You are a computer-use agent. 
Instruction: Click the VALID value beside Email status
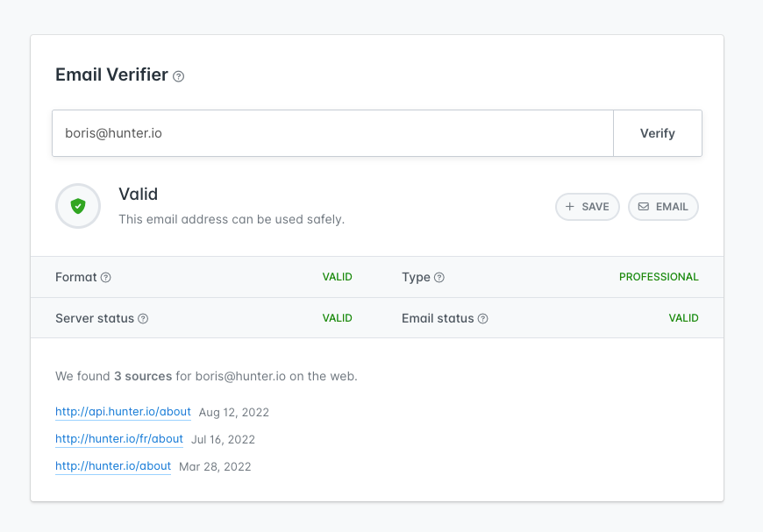tap(684, 318)
